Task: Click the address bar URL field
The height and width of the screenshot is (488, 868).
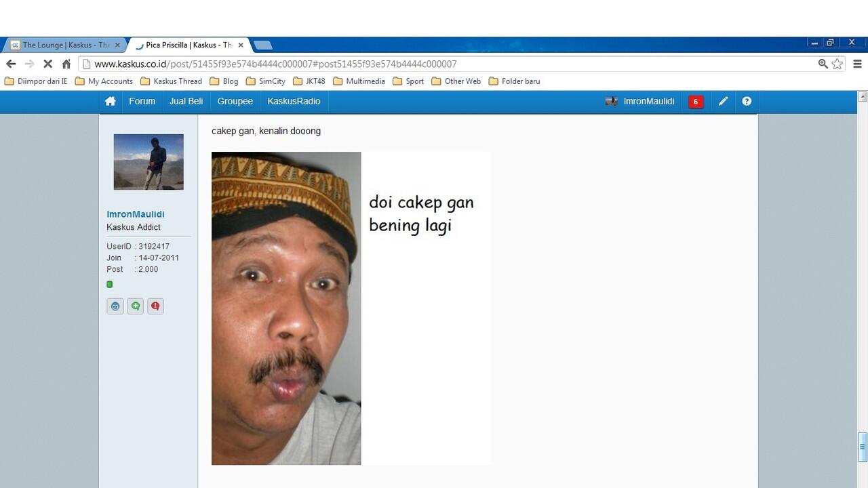Action: (x=448, y=64)
